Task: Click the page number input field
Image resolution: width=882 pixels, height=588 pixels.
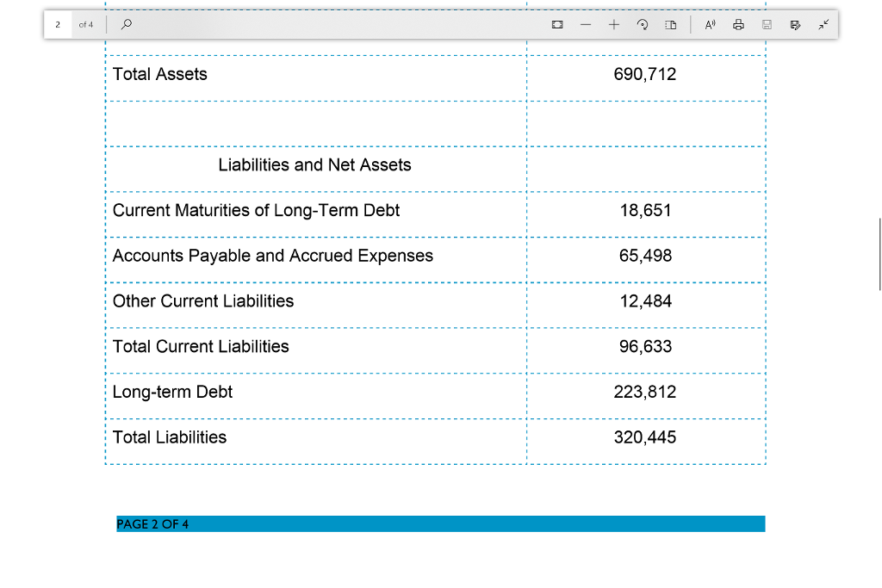Action: click(x=58, y=24)
